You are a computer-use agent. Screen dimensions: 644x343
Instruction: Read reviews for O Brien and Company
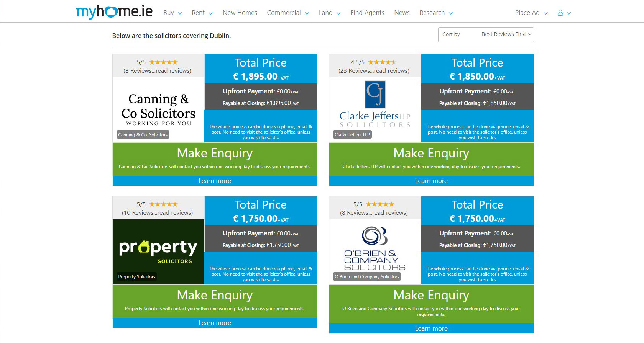374,213
